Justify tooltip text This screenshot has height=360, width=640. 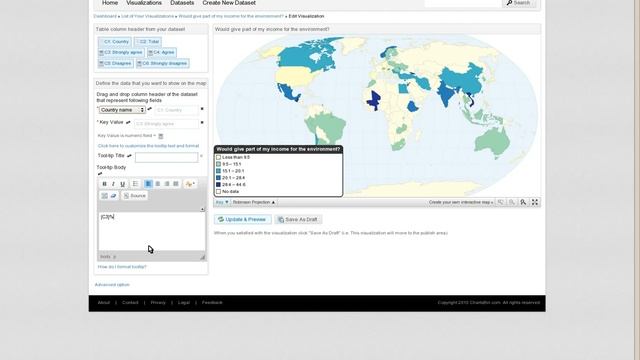tap(176, 184)
